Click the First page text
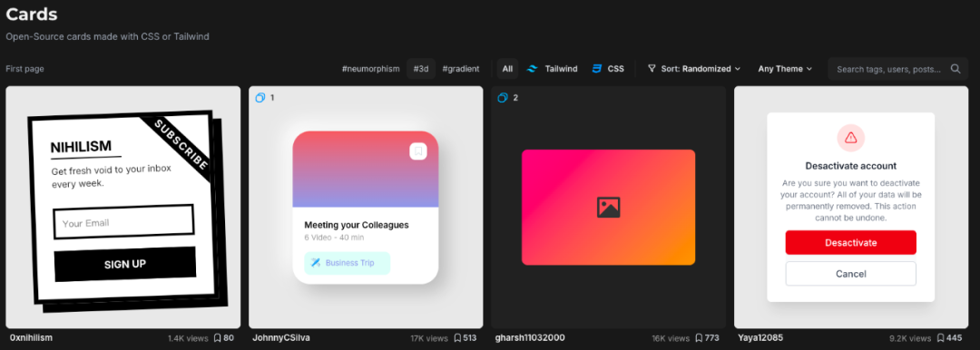The image size is (980, 350). coord(25,69)
